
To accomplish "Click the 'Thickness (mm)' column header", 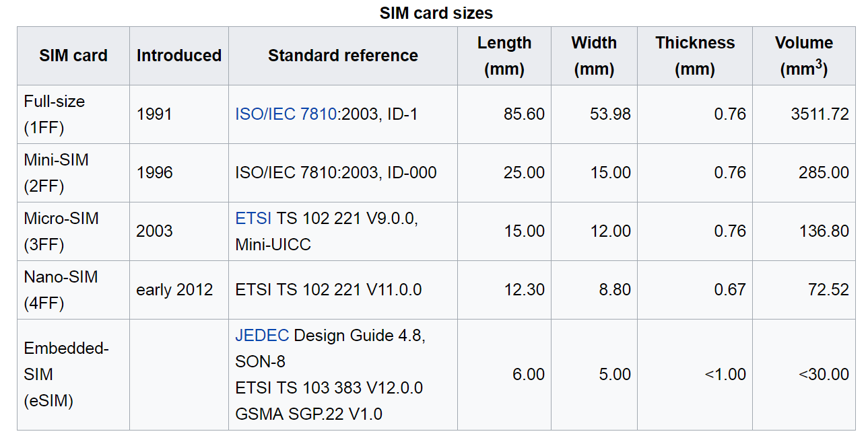I will pos(695,56).
